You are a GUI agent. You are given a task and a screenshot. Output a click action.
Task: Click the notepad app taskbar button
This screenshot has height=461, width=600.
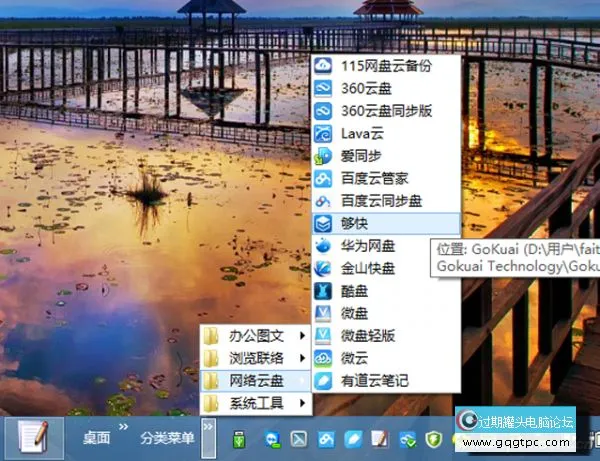click(x=34, y=438)
